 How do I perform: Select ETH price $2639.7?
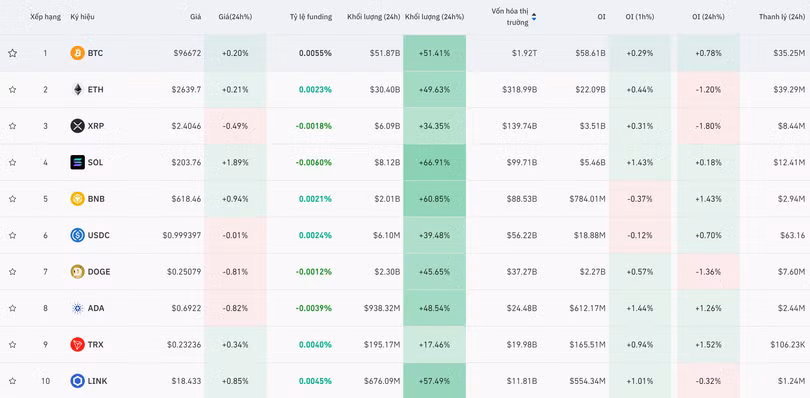(x=186, y=89)
